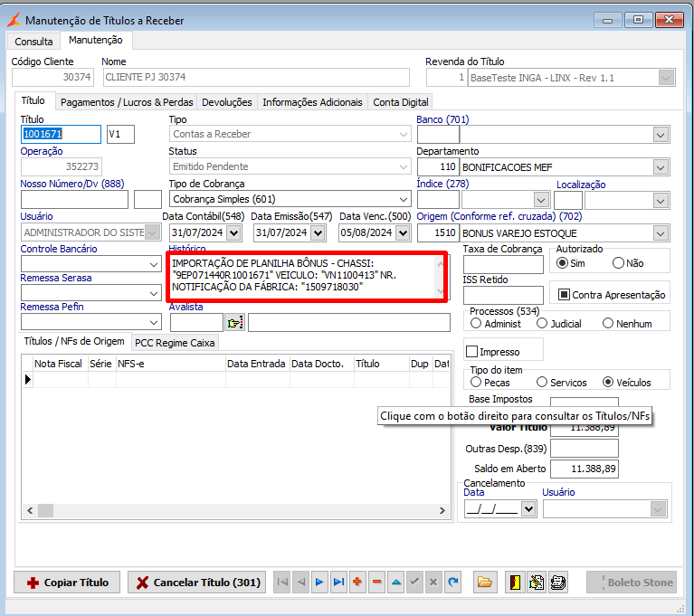Open the Tipo de Cobrança dropdown
This screenshot has height=616, width=694.
(x=404, y=199)
